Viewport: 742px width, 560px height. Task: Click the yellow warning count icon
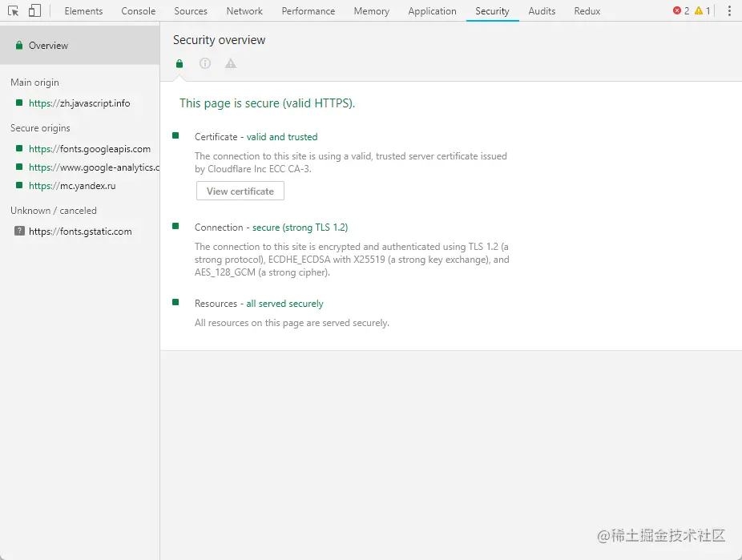699,11
